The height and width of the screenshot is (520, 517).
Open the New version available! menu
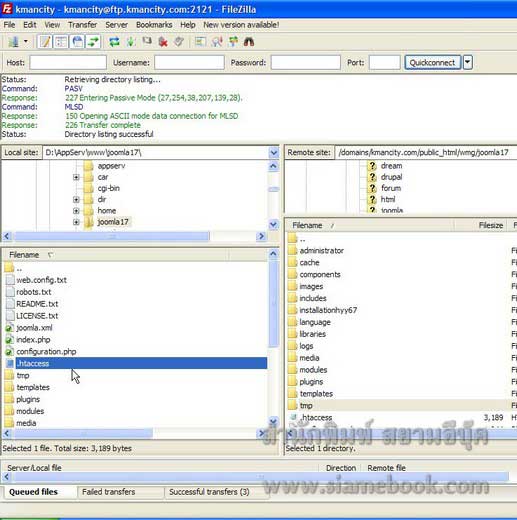pyautogui.click(x=241, y=25)
